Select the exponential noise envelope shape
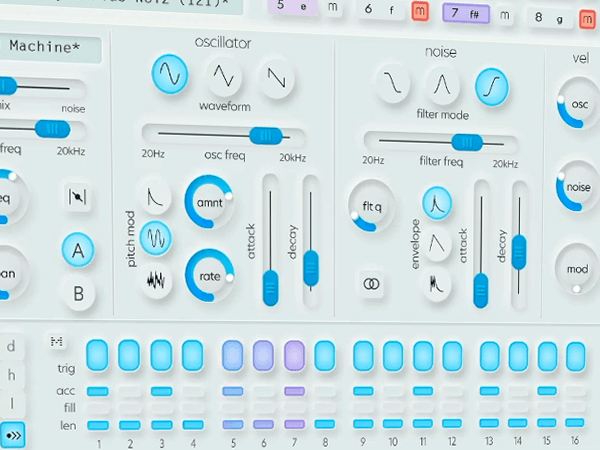This screenshot has width=600, height=450. [435, 204]
